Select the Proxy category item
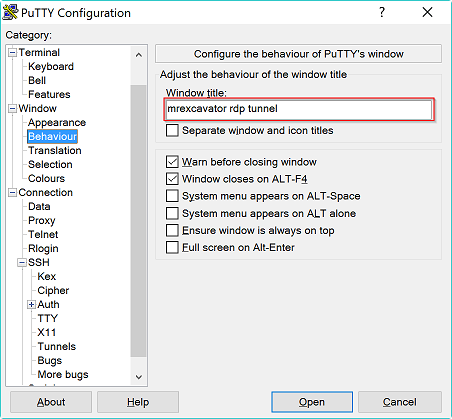 [x=42, y=220]
